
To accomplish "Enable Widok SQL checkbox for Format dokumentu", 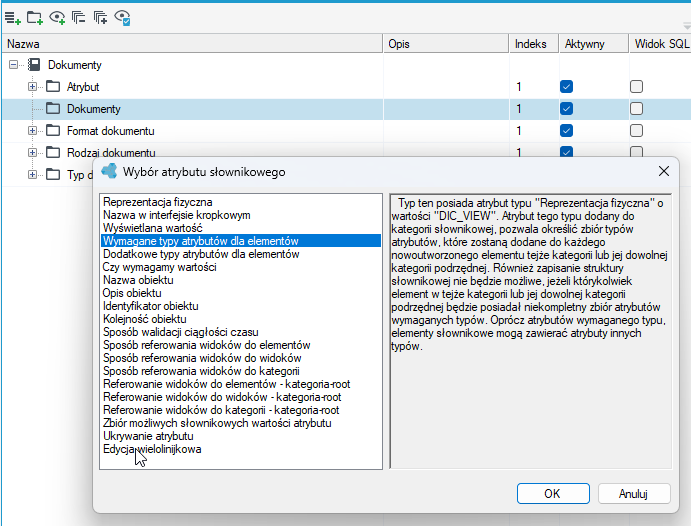I will pos(636,130).
